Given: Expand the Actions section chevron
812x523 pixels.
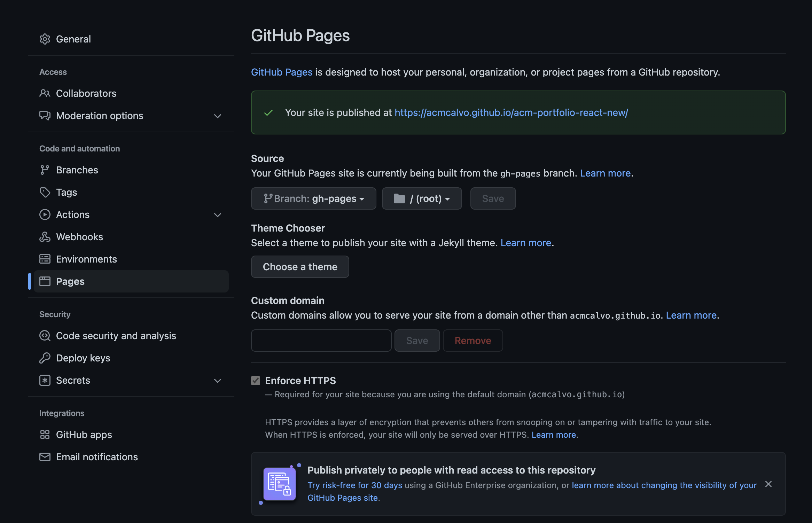Looking at the screenshot, I should 218,215.
